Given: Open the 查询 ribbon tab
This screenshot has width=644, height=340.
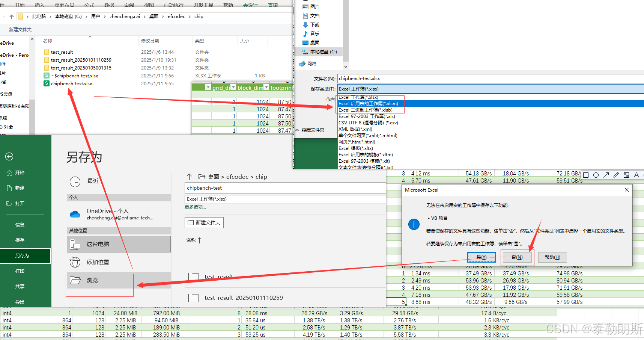Looking at the screenshot, I should point(273,5).
